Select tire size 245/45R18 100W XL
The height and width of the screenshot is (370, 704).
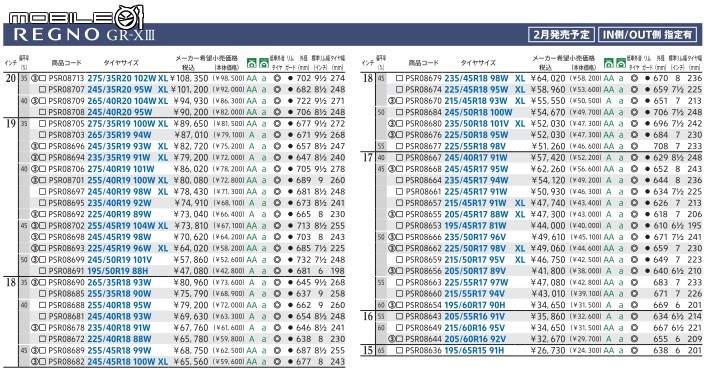point(128,361)
